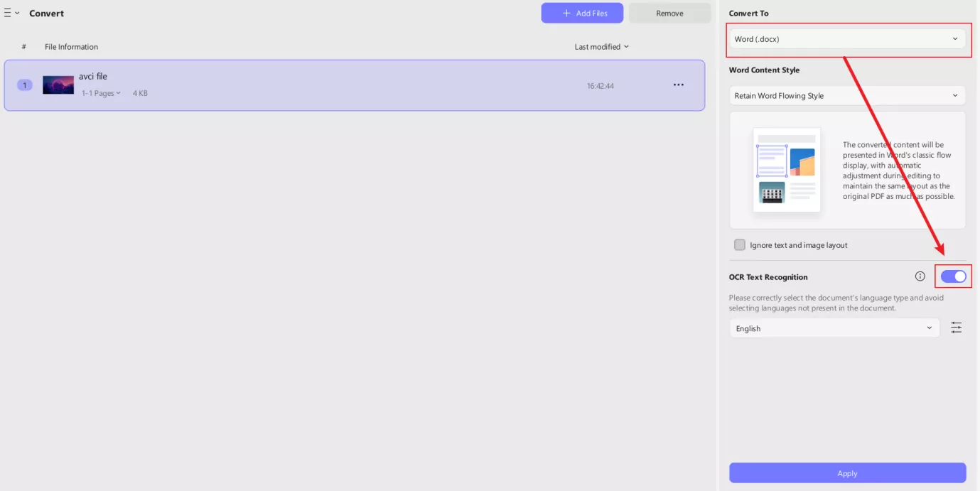Click the # column header
This screenshot has width=980, height=491.
coord(23,47)
